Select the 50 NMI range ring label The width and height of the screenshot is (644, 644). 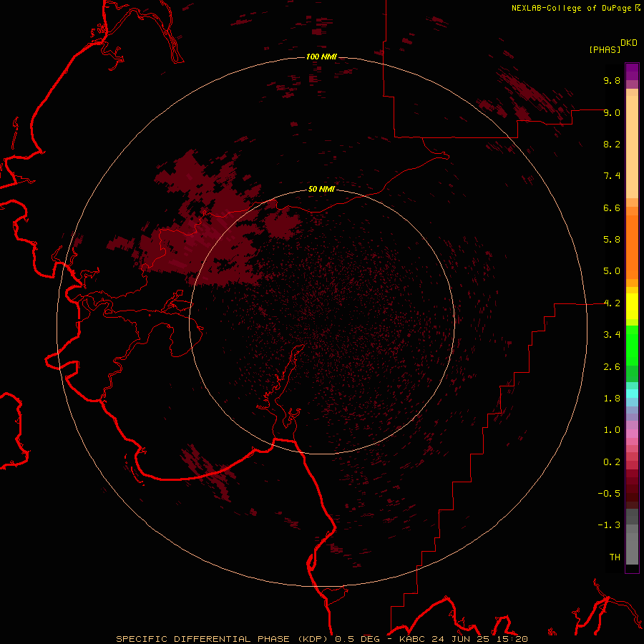(321, 189)
